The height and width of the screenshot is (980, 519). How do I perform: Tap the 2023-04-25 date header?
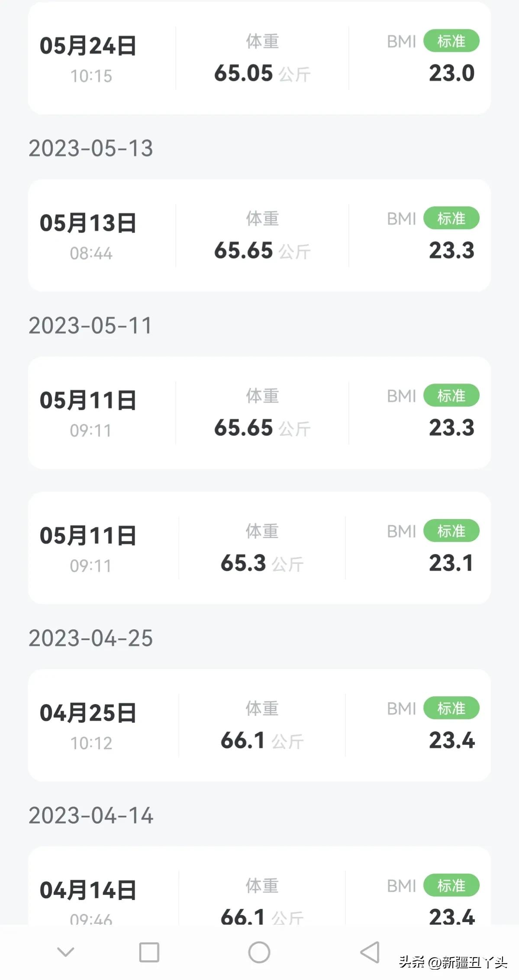click(91, 638)
